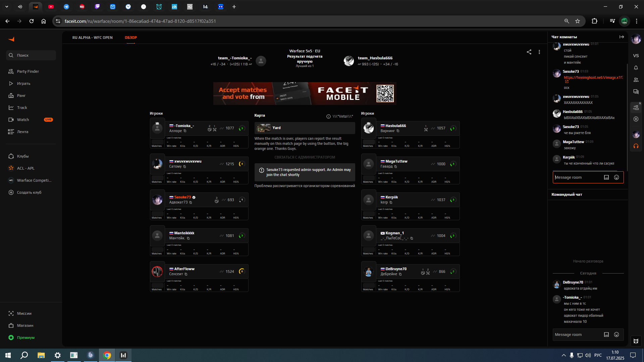Open Премиум subscription page
644x362 pixels.
click(x=31, y=338)
